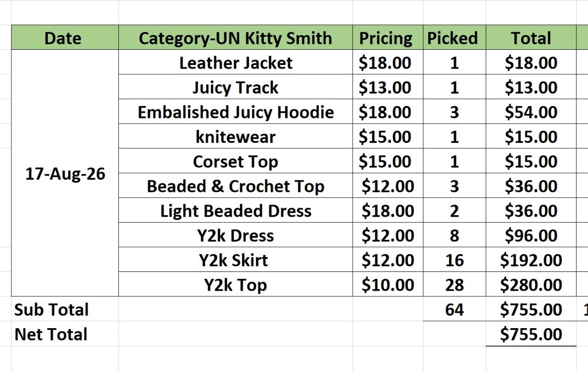Select the Net Total $755.00 amount cell
Screen dimensions: 588x371
tap(531, 334)
